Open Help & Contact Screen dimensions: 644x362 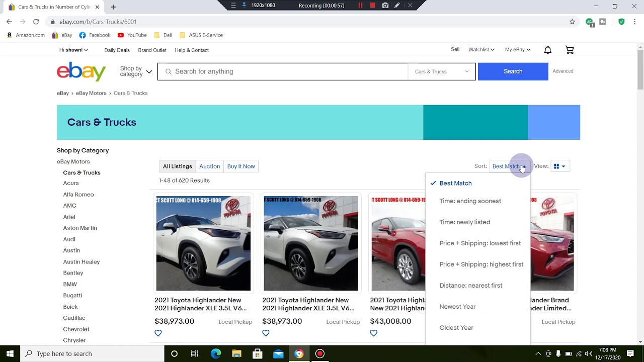[192, 50]
